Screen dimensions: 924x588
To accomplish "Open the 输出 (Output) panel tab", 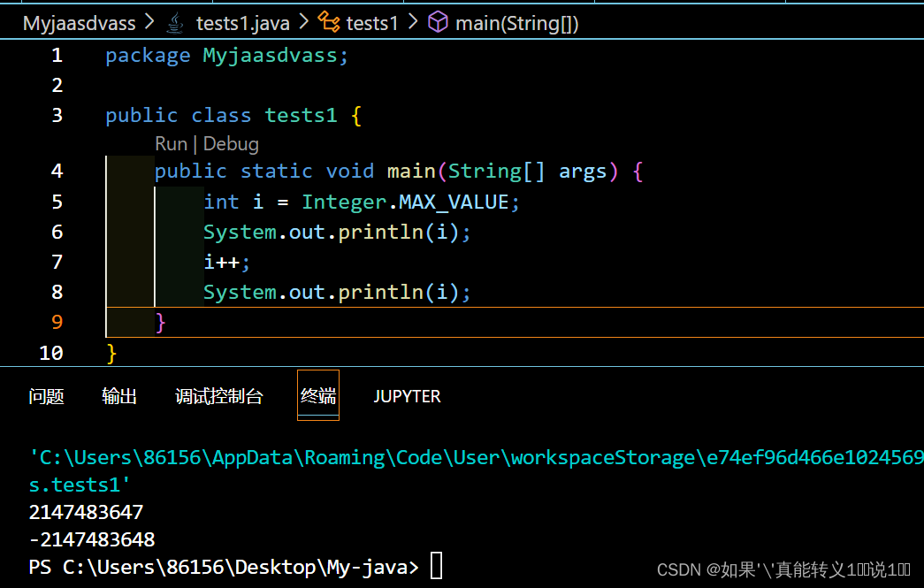I will click(119, 396).
